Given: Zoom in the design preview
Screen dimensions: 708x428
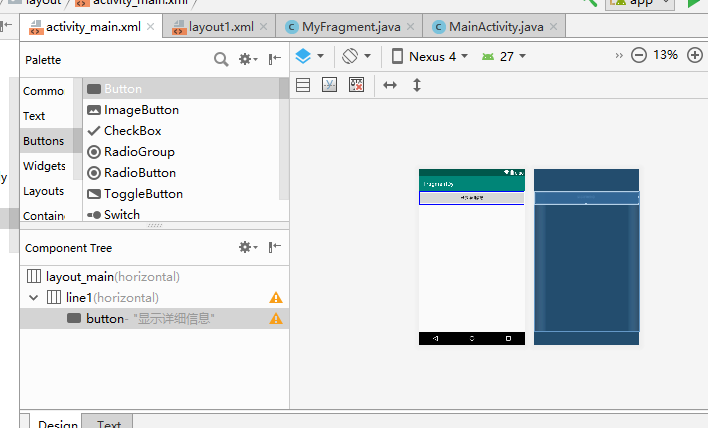Looking at the screenshot, I should (x=694, y=56).
